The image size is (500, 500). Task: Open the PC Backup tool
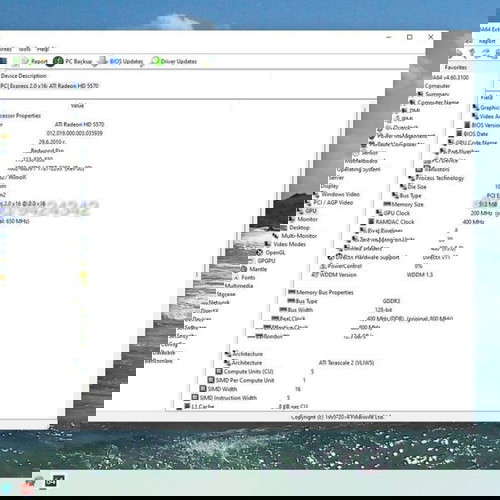[73, 61]
